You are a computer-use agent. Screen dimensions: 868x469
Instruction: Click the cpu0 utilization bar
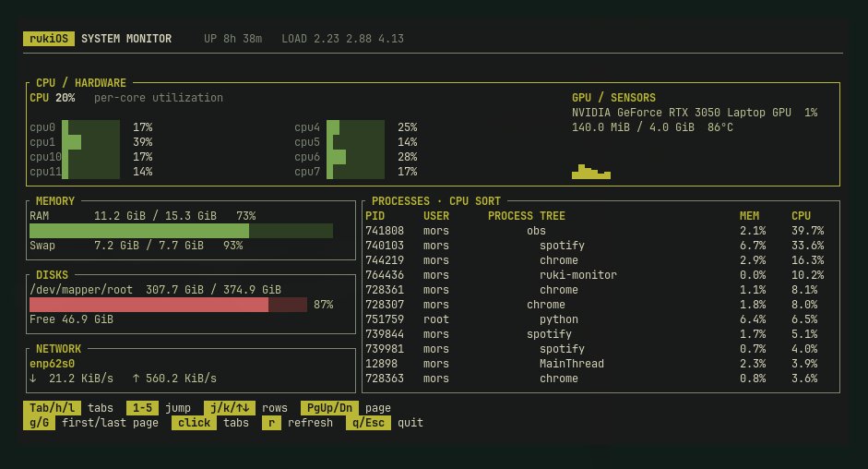(x=90, y=127)
